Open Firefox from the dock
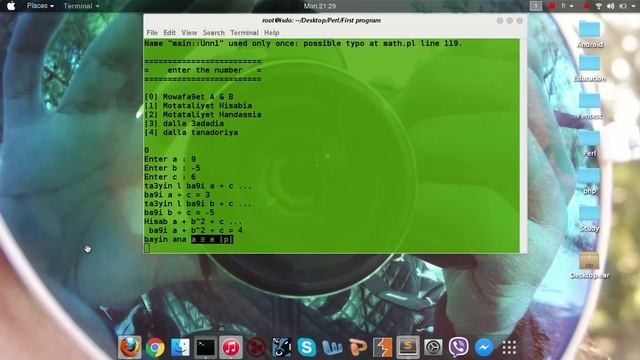The width and height of the screenshot is (640, 360). click(x=130, y=347)
